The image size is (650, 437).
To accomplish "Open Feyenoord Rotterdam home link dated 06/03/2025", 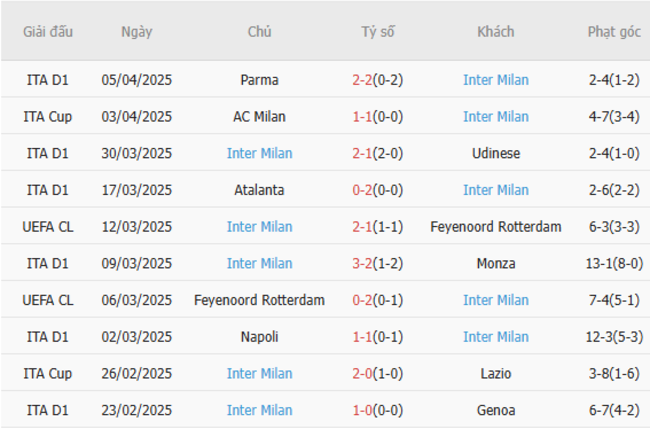I will point(260,300).
